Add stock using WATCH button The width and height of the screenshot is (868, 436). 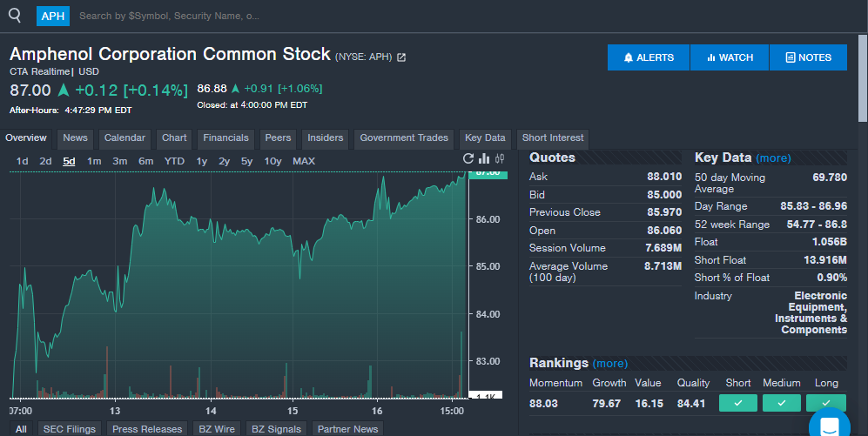click(730, 57)
